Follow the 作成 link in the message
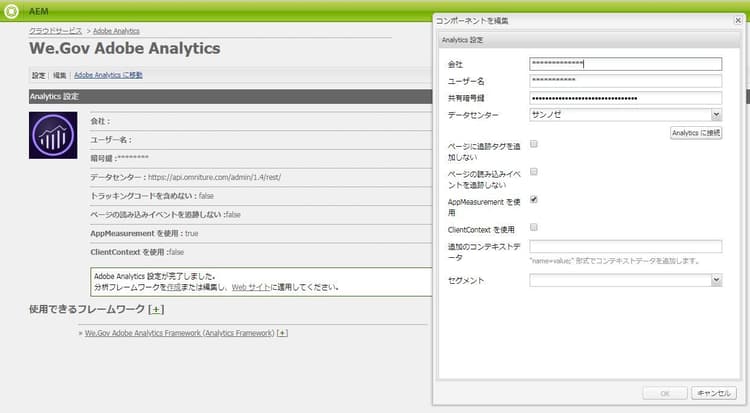750x413 pixels. point(174,287)
